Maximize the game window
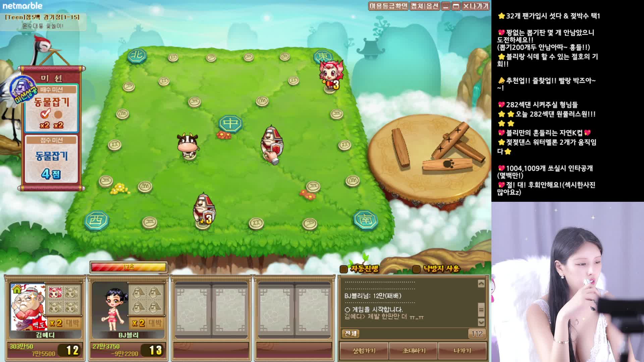This screenshot has width=644, height=362. coord(456,6)
